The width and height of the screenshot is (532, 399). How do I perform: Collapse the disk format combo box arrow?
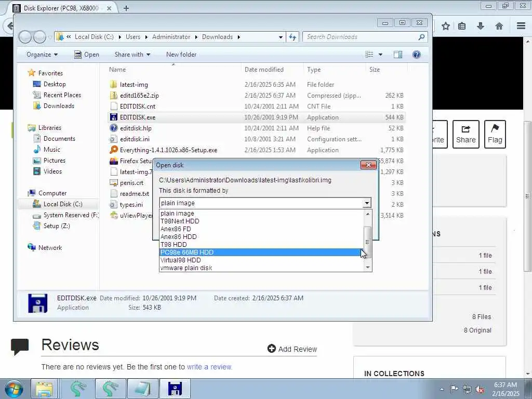367,203
